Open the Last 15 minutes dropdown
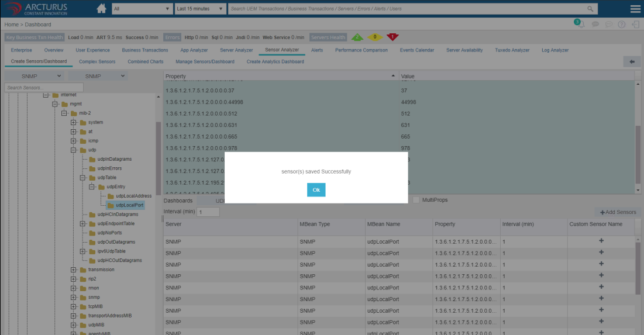The image size is (644, 335). (200, 9)
